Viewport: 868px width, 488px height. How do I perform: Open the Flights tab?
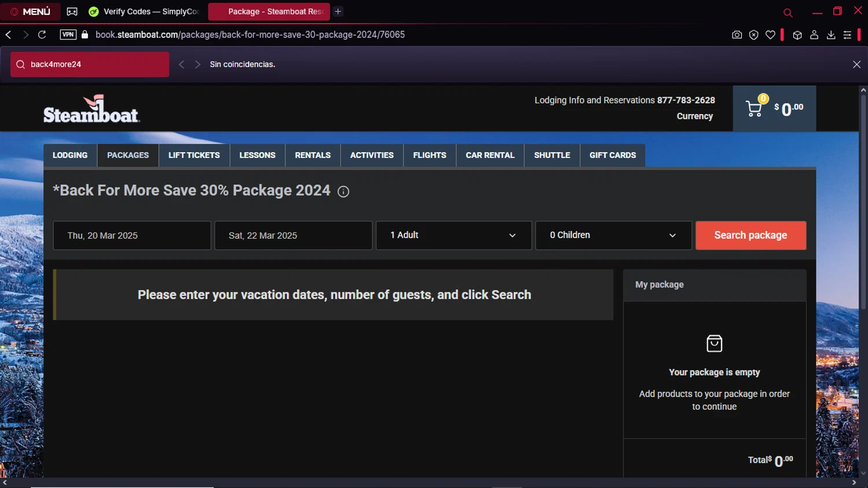point(429,155)
